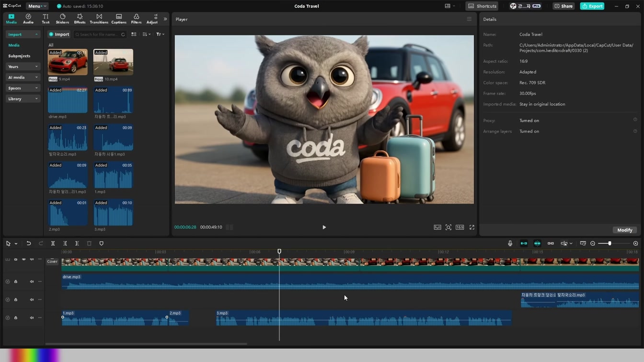Image resolution: width=644 pixels, height=362 pixels.
Task: Click the Export button
Action: 592,6
